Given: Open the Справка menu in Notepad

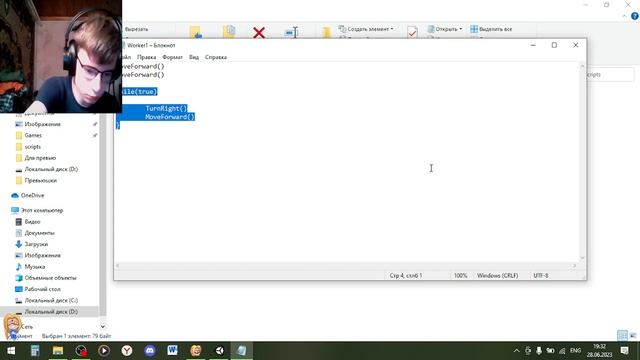Looking at the screenshot, I should (x=216, y=57).
